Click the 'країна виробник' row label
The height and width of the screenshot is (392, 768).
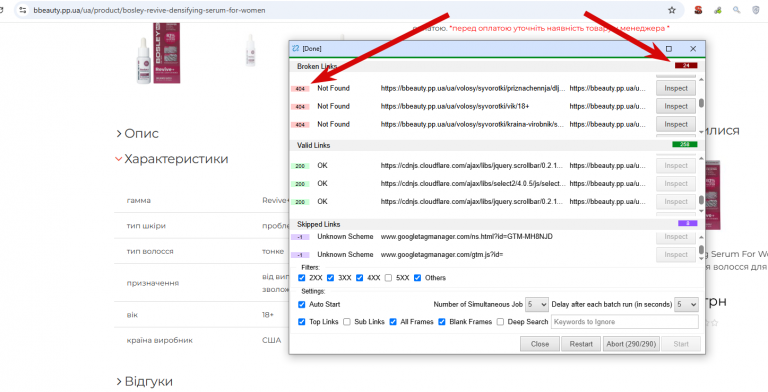pyautogui.click(x=159, y=340)
